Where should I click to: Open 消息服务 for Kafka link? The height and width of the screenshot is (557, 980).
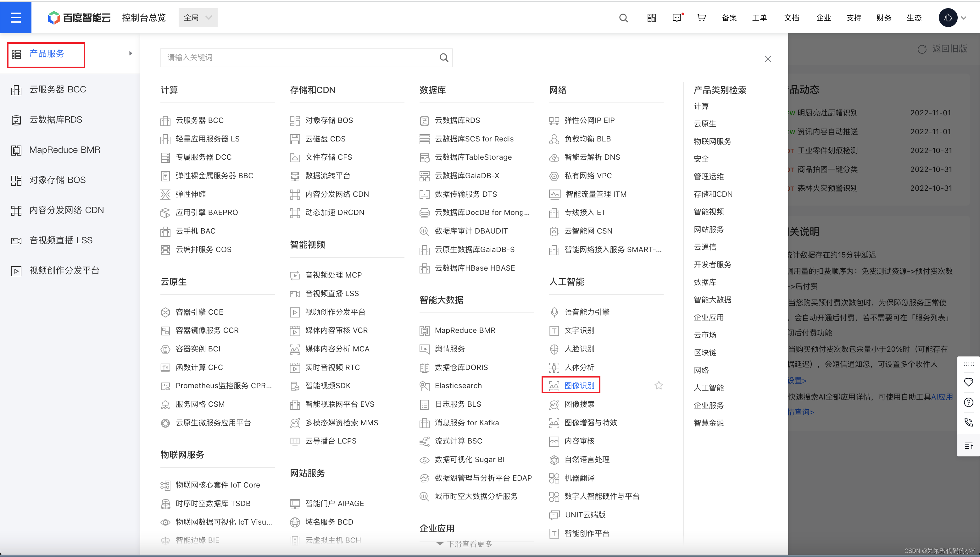tap(467, 423)
